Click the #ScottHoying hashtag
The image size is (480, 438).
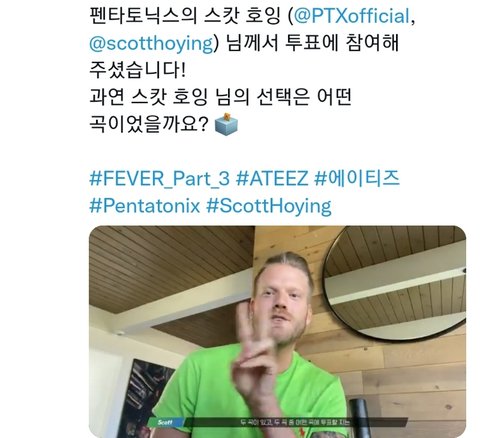tap(269, 206)
